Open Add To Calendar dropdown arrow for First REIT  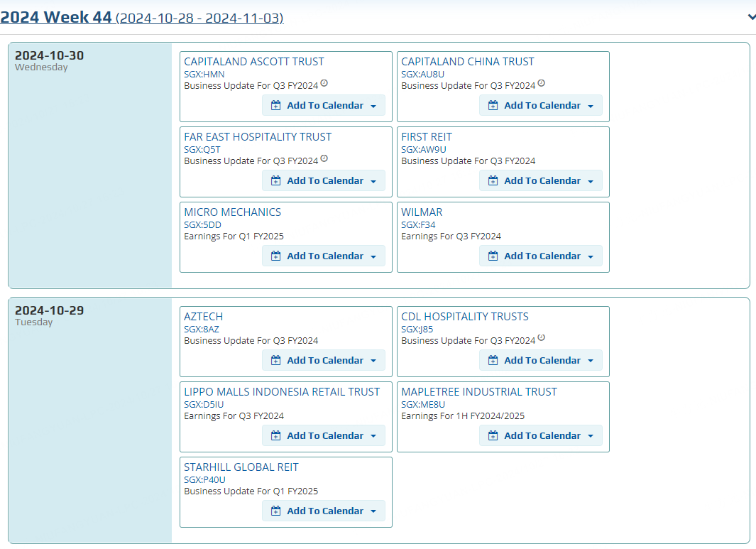point(591,181)
